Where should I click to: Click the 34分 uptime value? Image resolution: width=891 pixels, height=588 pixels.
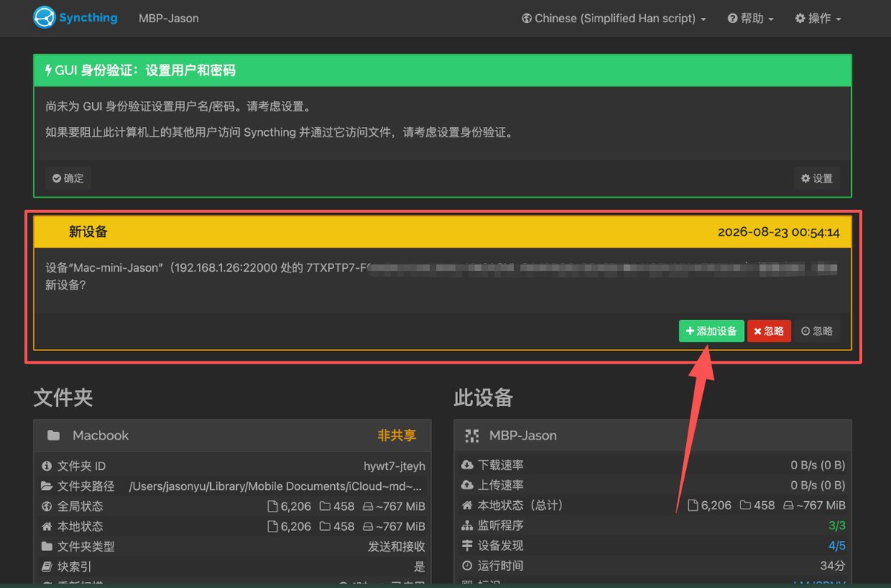[x=834, y=566]
